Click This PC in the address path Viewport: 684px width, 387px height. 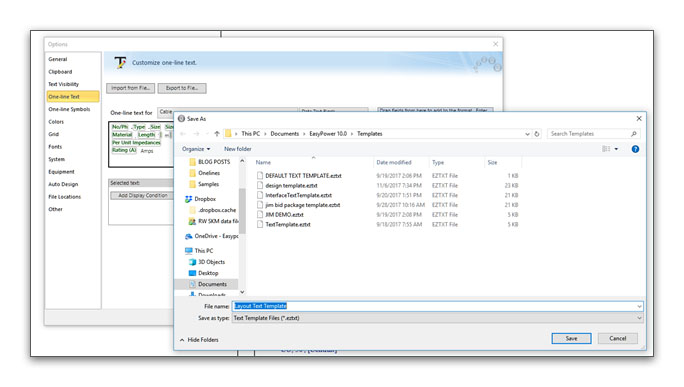[x=250, y=134]
